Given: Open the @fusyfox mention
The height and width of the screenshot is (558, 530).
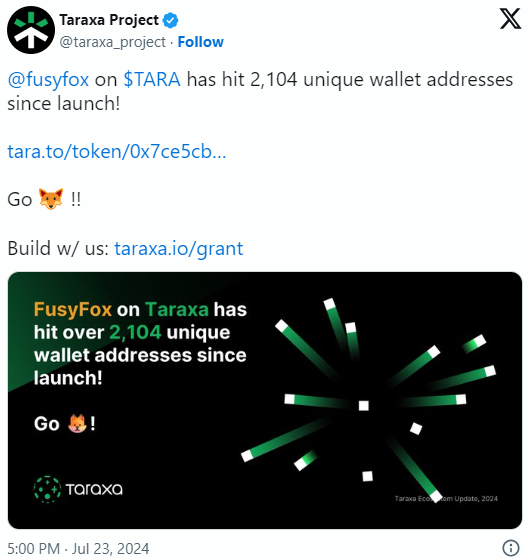Looking at the screenshot, I should coord(48,79).
